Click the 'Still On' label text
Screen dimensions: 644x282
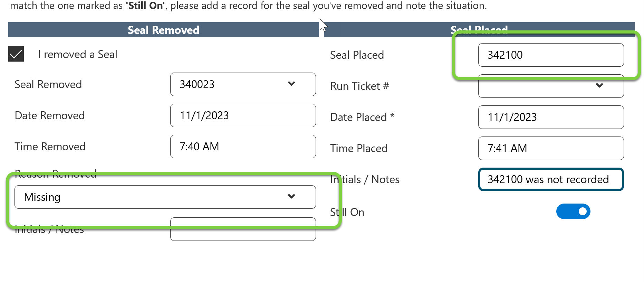tap(347, 212)
